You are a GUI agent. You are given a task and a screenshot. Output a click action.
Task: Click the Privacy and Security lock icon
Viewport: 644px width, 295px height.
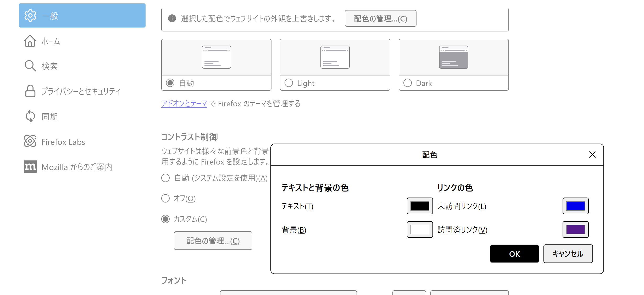[30, 91]
